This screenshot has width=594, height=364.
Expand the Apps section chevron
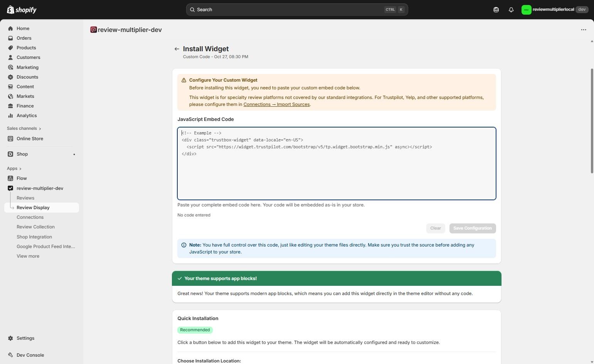coord(20,169)
